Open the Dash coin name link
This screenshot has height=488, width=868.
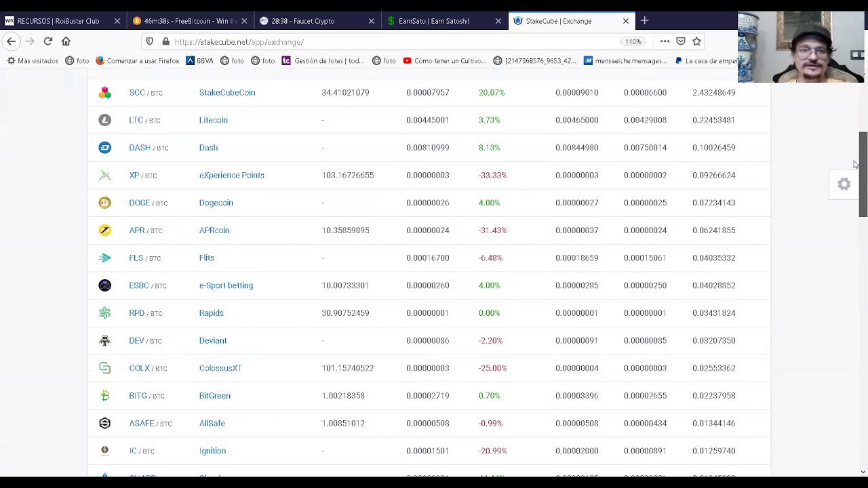pos(208,148)
